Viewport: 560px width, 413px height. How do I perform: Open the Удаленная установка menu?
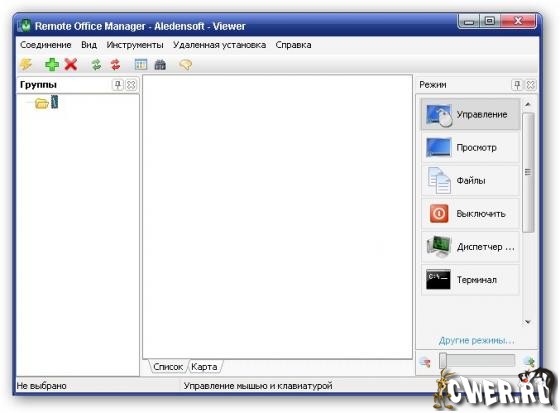pos(219,45)
